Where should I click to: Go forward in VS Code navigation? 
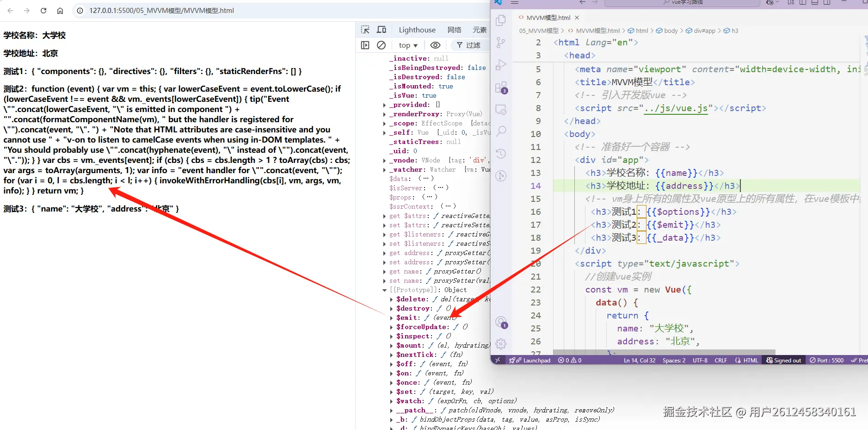[x=595, y=2]
